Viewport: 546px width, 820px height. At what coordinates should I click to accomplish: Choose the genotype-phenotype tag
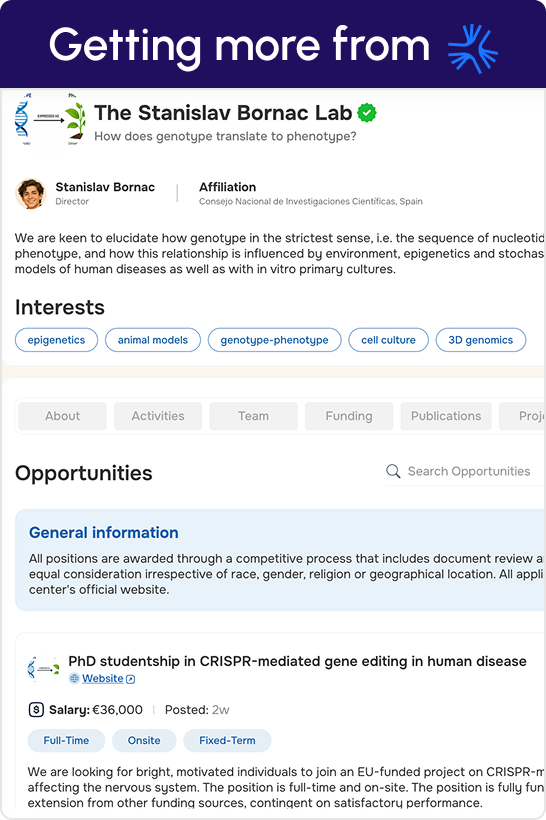pyautogui.click(x=275, y=340)
